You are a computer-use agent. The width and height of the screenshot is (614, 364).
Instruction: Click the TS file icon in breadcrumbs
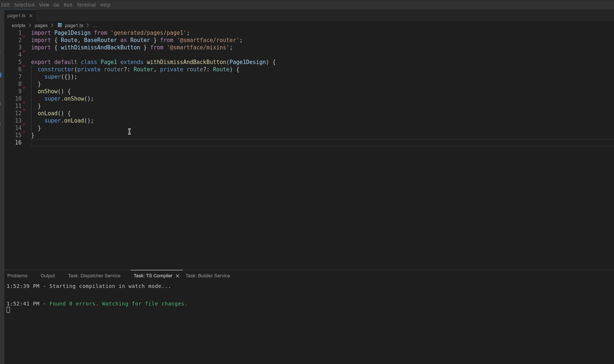(60, 26)
